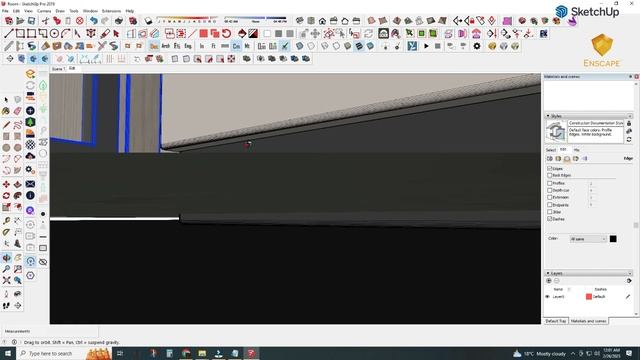640x360 pixels.
Task: Enable the Endpoints checkbox
Action: [549, 204]
